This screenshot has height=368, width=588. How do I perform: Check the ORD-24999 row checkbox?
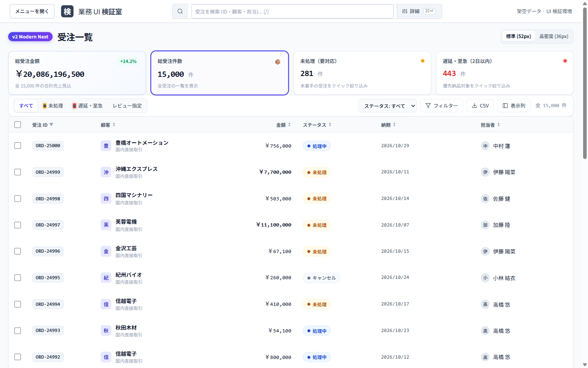(18, 172)
